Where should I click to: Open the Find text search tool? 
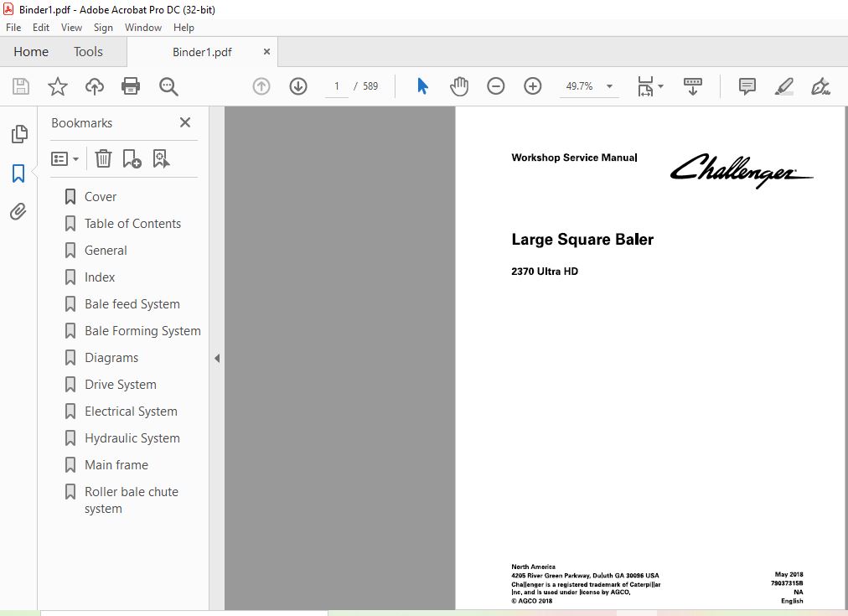[x=168, y=86]
